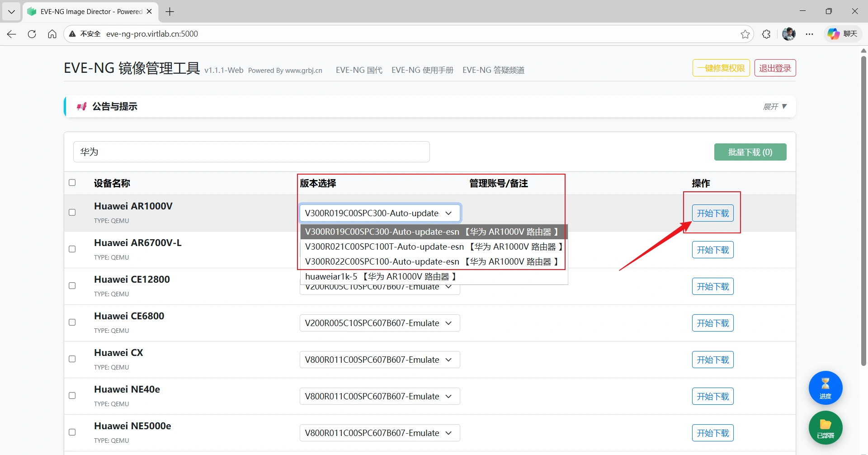The width and height of the screenshot is (868, 455).
Task: Check the Huawei CE6800 row checkbox
Action: coord(72,322)
